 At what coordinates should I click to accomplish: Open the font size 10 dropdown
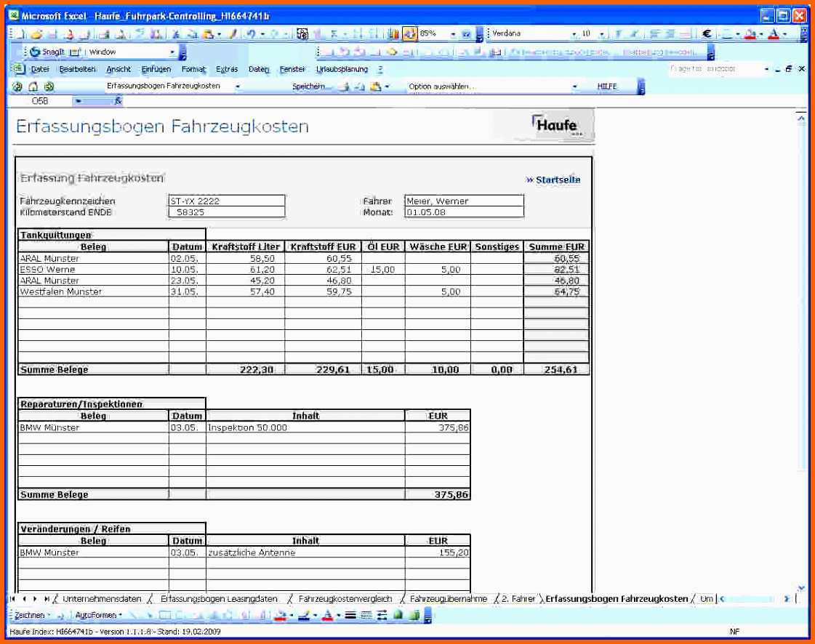[601, 34]
